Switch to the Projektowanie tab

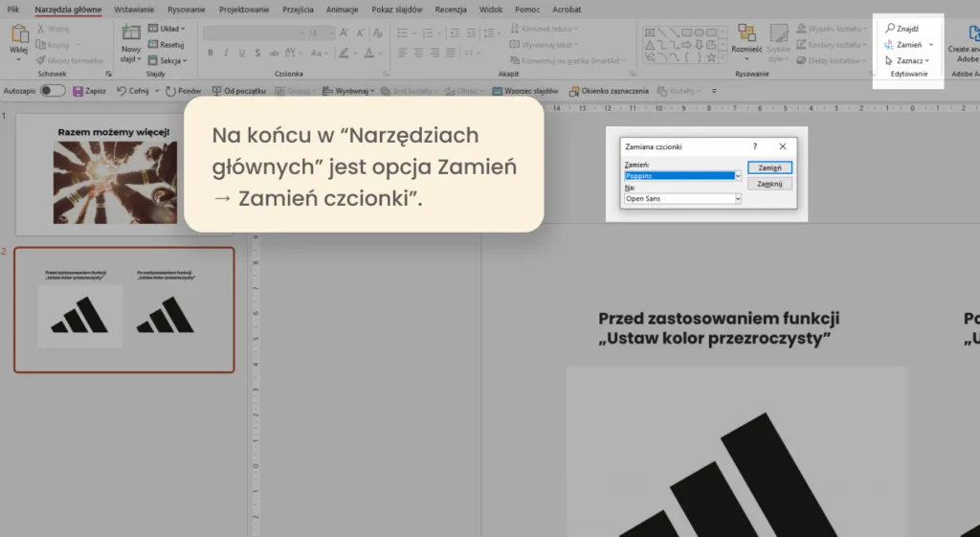click(x=244, y=10)
